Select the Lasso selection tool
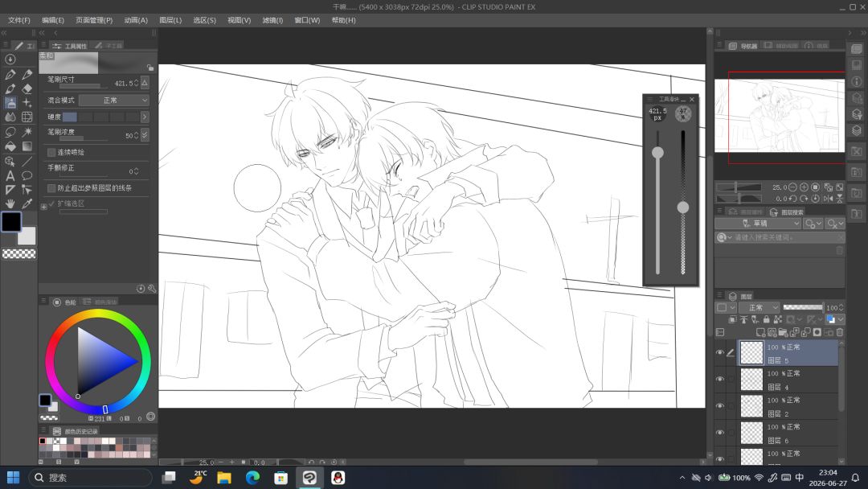This screenshot has width=868, height=489. coord(10,132)
